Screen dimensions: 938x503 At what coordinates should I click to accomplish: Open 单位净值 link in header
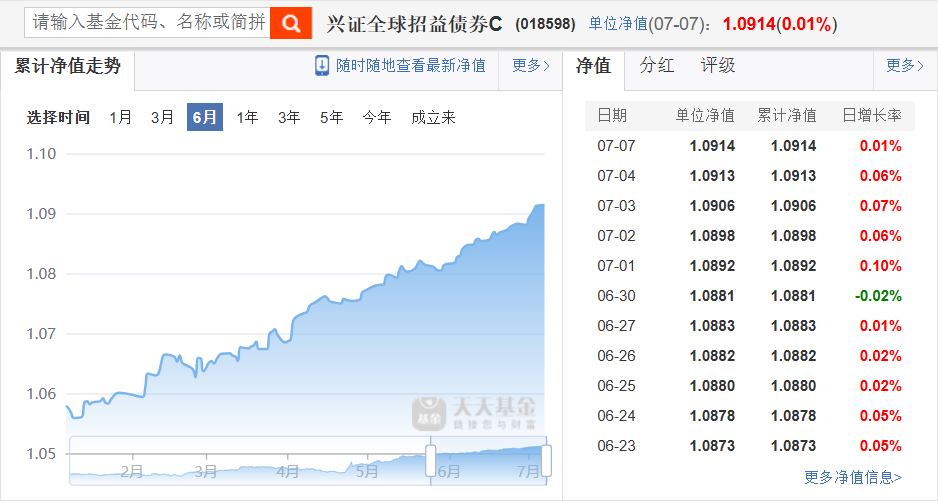click(619, 24)
